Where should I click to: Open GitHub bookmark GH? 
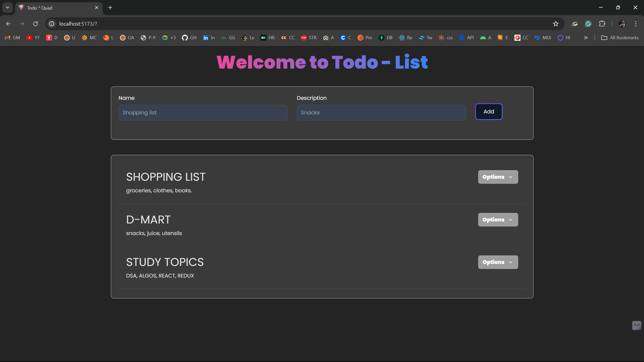(189, 38)
